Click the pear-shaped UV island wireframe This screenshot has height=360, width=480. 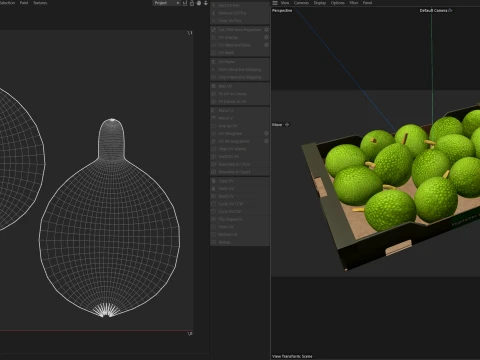(x=110, y=218)
